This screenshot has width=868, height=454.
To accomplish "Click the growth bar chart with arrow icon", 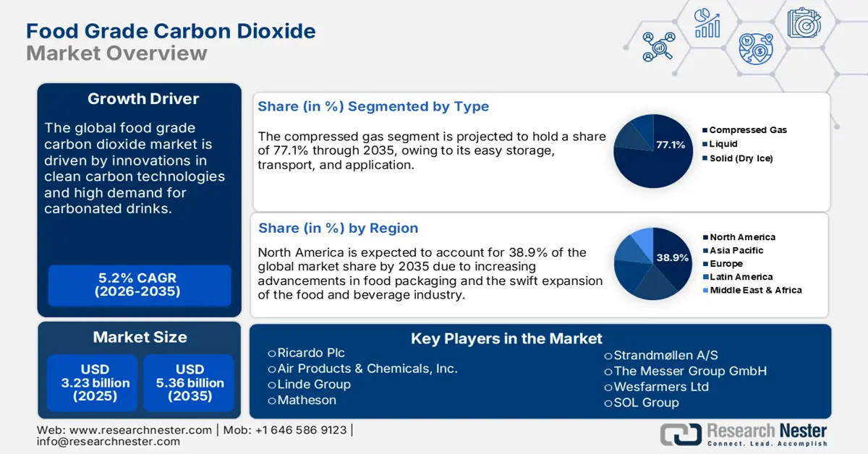I will 707,22.
